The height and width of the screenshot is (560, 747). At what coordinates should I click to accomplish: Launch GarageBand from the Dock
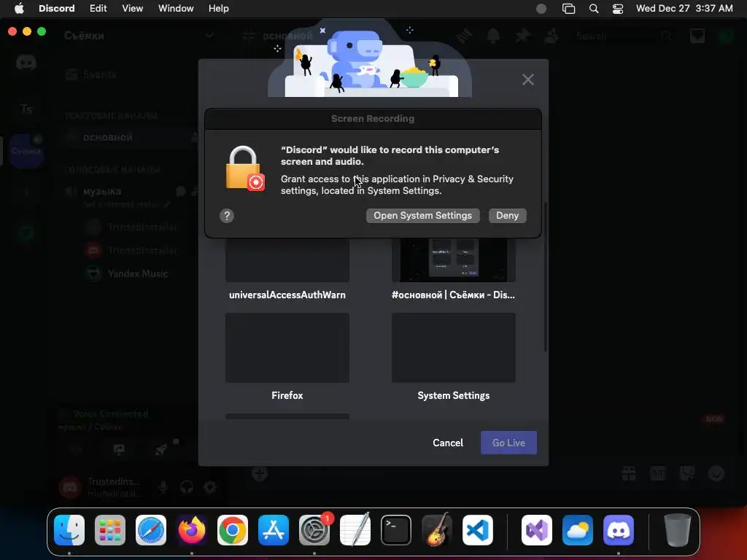pyautogui.click(x=437, y=530)
